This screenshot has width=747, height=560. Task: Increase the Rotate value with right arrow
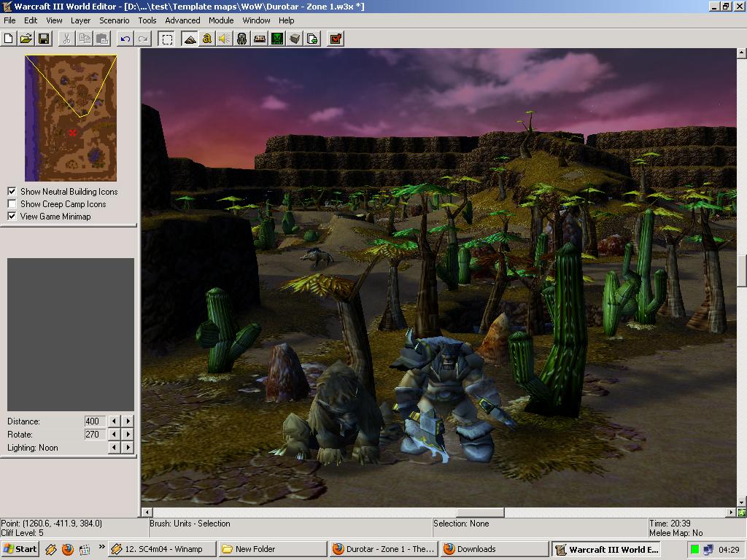(127, 435)
